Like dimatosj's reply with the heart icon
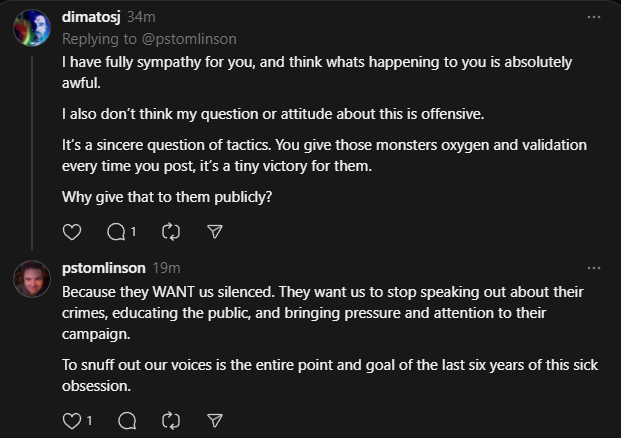This screenshot has width=621, height=438. point(72,232)
